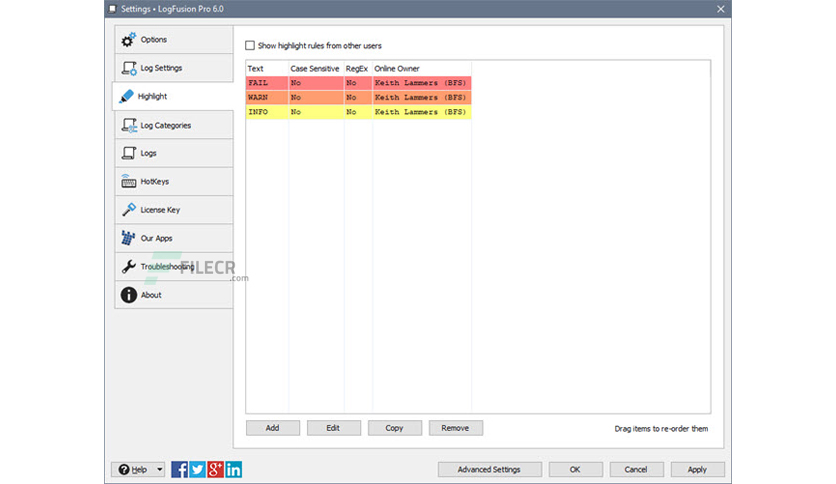Click the WARN row's Case Sensitive cell

click(316, 98)
